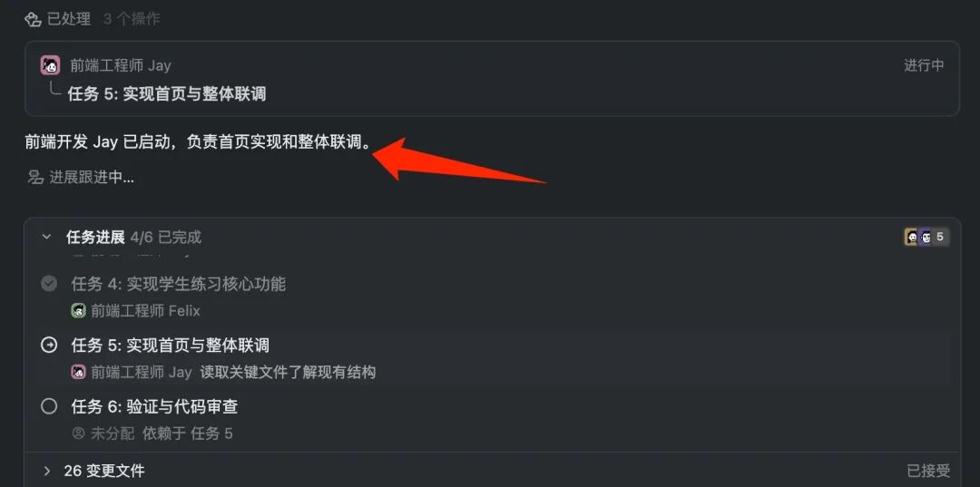This screenshot has height=487, width=980.
Task: Click Jay's avatar under Task 5 in the progress list
Action: 78,372
